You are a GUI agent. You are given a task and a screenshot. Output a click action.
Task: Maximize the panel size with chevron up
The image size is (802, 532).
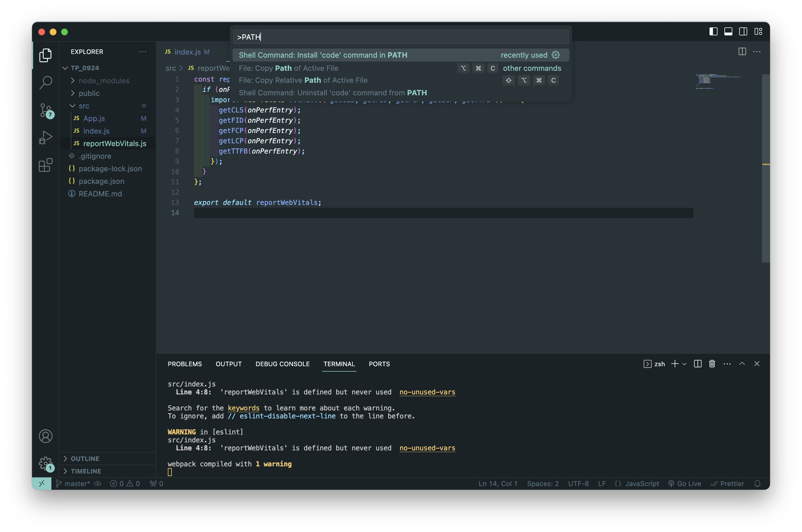click(742, 364)
